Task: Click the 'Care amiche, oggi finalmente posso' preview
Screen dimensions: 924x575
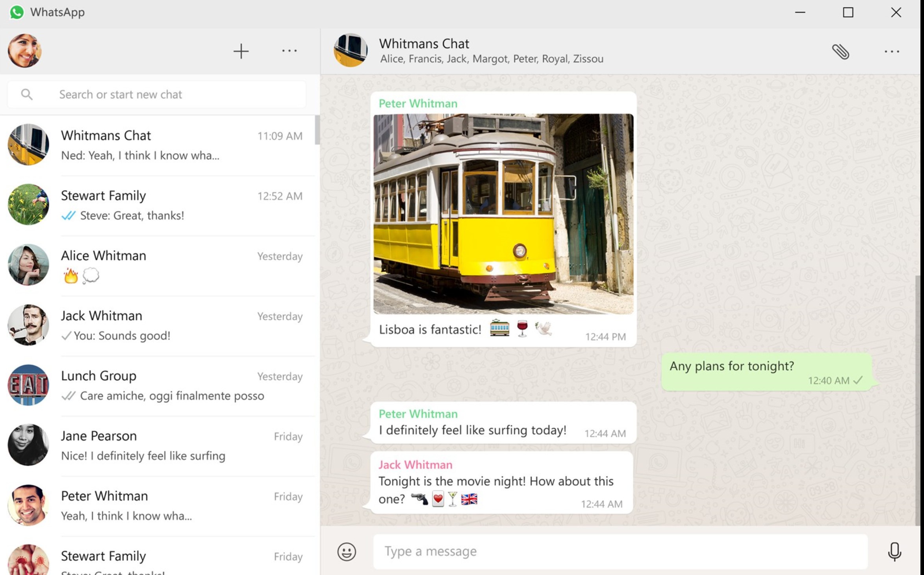Action: pyautogui.click(x=172, y=396)
